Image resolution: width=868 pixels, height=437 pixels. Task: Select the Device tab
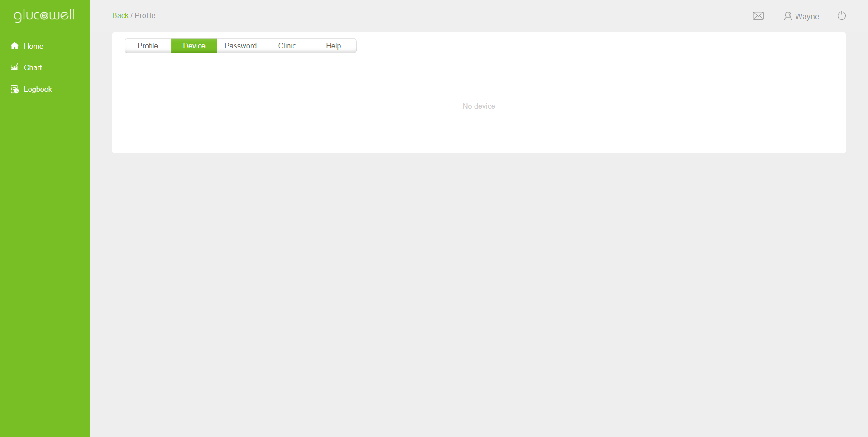[194, 46]
